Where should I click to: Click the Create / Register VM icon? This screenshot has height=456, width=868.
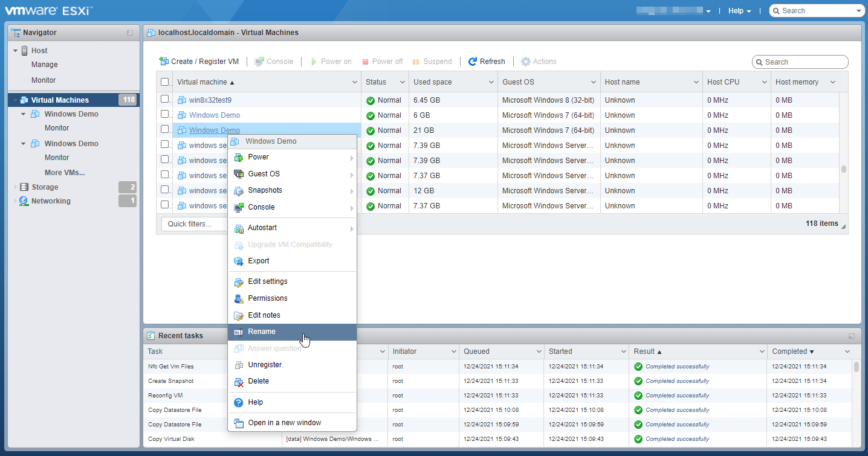pos(164,62)
